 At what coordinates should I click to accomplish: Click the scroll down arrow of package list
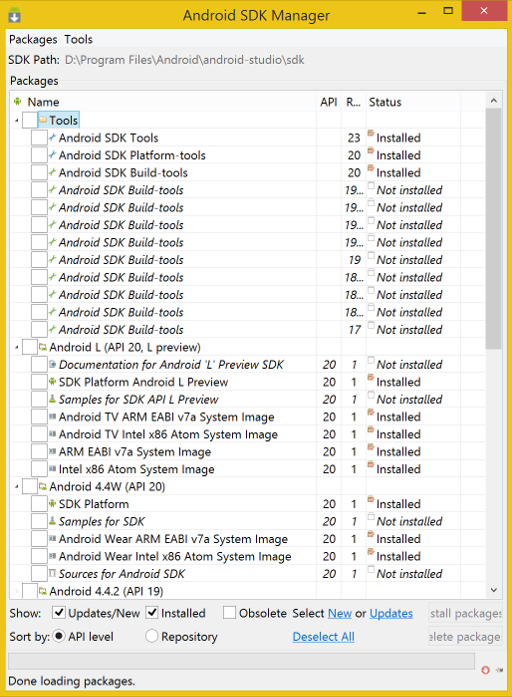(x=494, y=590)
